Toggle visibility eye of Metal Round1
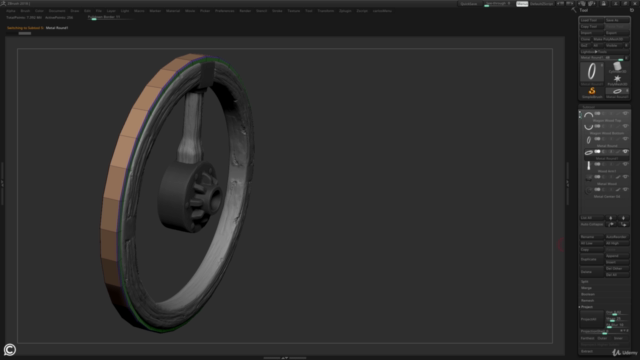640x360 pixels. pyautogui.click(x=625, y=151)
